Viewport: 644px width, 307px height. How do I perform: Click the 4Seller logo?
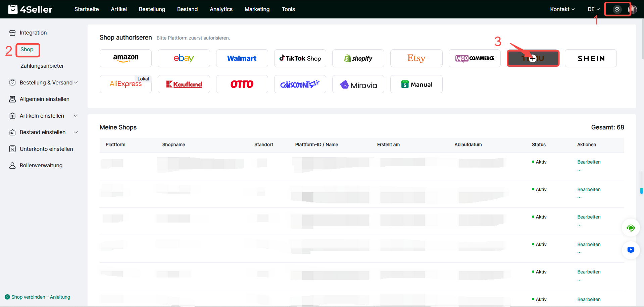[30, 9]
